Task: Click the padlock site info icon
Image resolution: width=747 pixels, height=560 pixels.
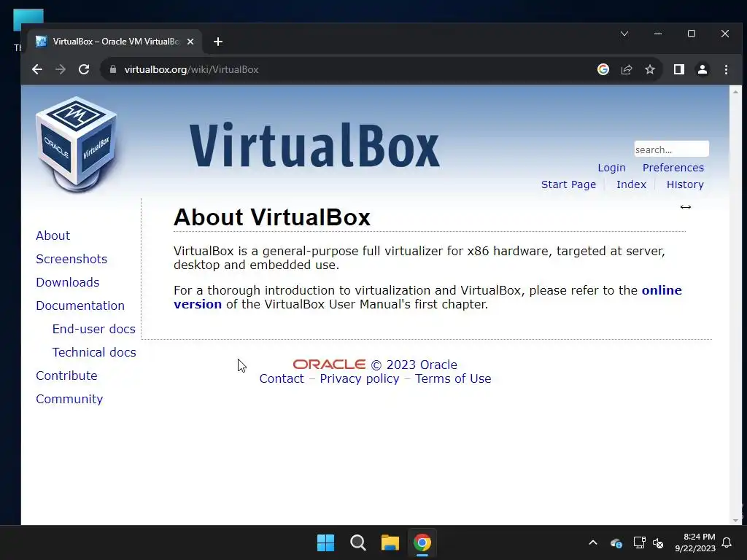Action: [113, 69]
